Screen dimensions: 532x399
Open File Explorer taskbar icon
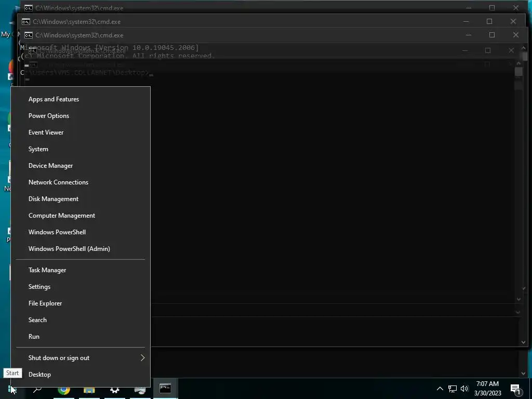coord(89,390)
